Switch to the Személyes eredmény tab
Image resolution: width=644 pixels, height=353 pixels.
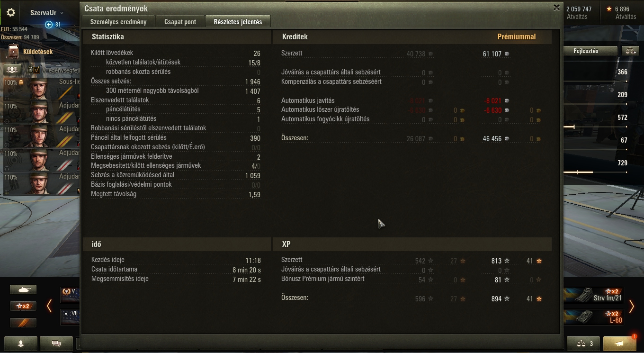(118, 22)
